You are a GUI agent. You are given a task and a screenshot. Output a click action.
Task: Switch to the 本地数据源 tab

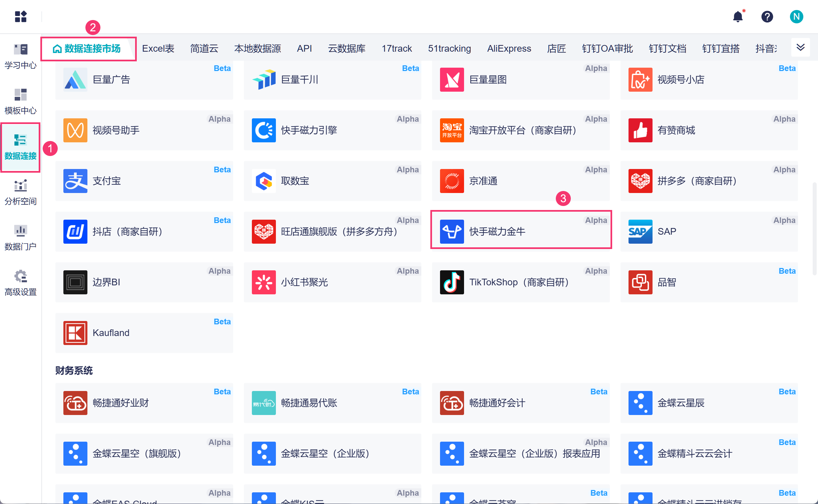tap(258, 49)
